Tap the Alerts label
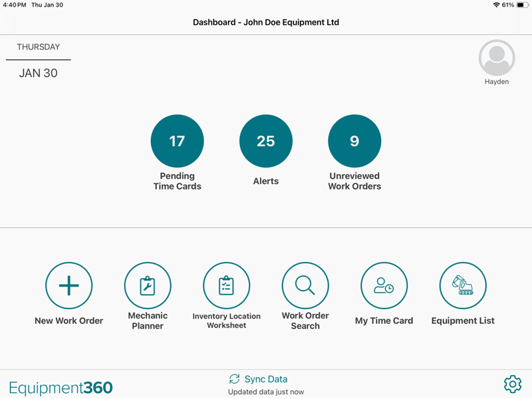The width and height of the screenshot is (532, 399). [265, 181]
